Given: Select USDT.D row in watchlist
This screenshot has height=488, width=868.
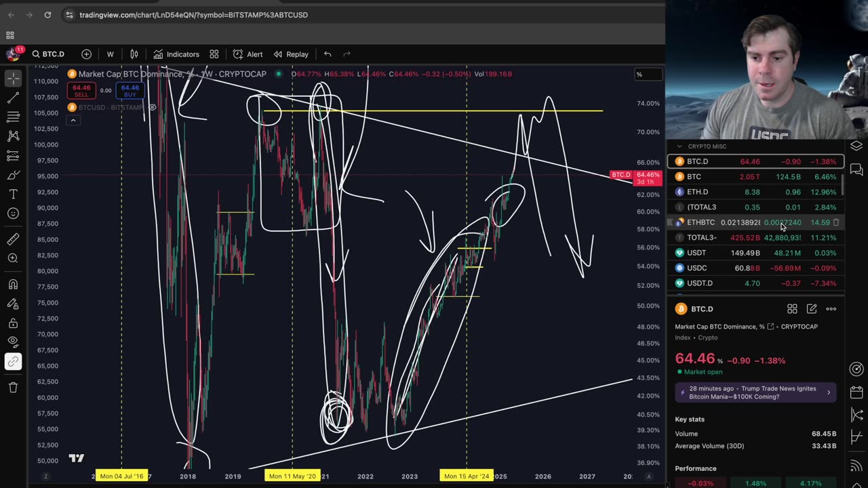Looking at the screenshot, I should click(755, 283).
